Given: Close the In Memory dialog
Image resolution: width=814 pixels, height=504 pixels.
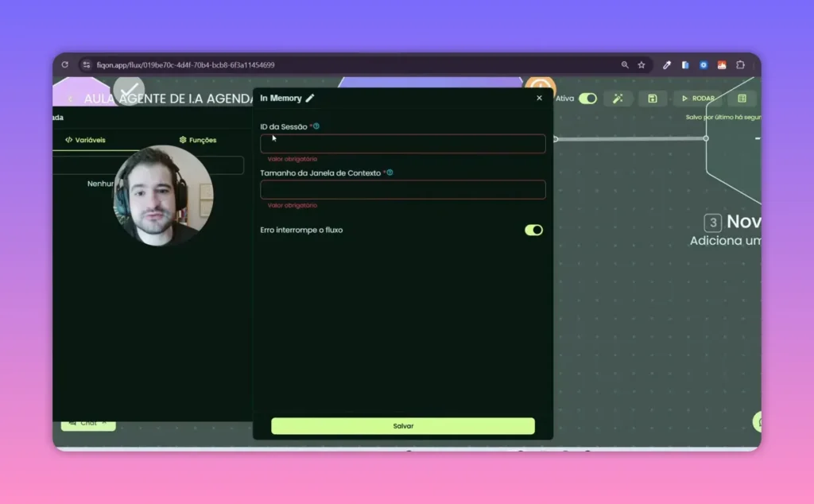Looking at the screenshot, I should [x=539, y=98].
